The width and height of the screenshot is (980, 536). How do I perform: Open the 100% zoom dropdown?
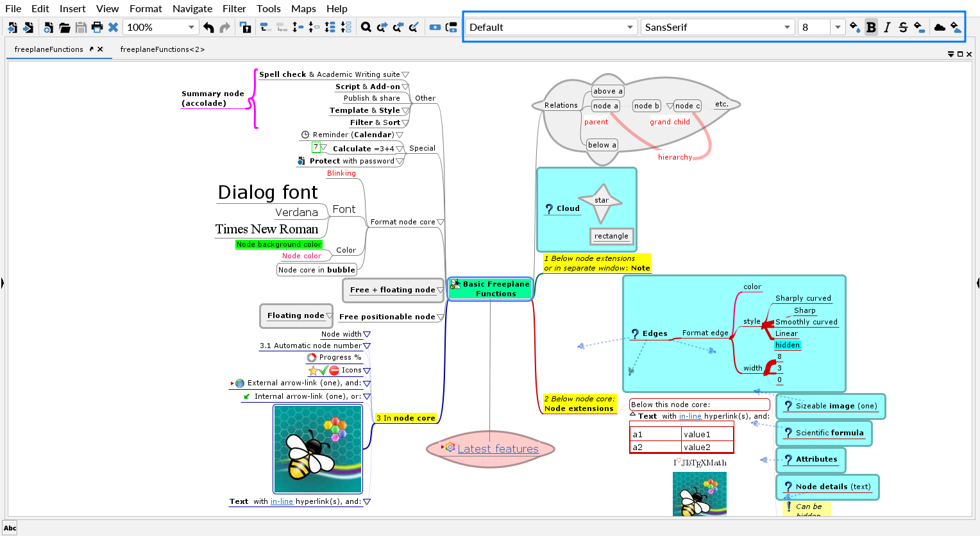191,27
